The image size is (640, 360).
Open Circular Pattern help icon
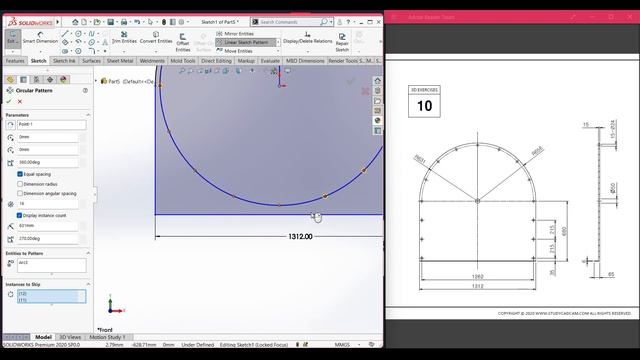click(85, 90)
